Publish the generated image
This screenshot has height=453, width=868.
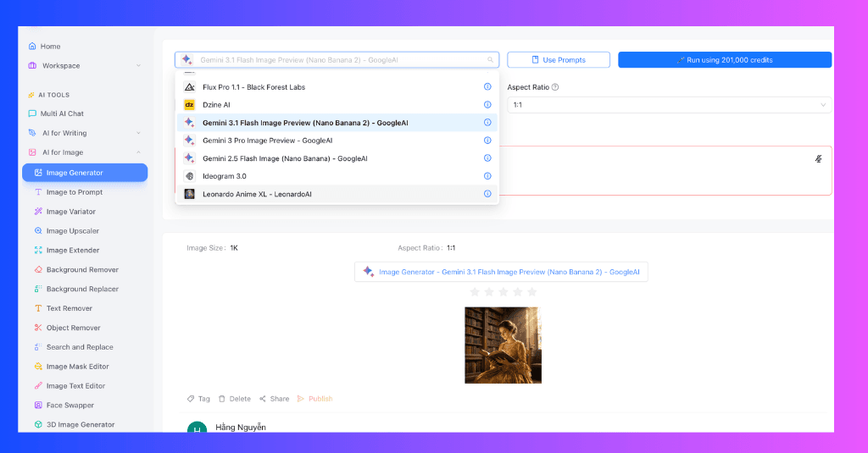pos(315,399)
